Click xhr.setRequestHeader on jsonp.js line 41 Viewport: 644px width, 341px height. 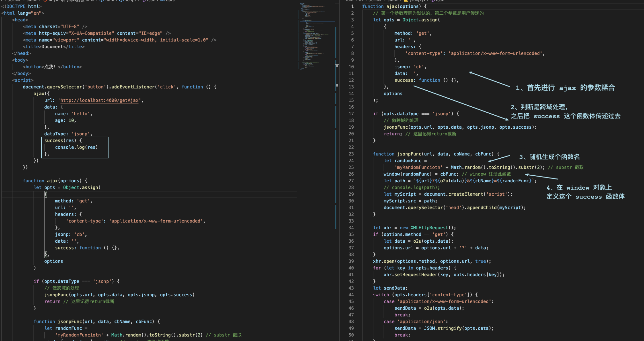coord(444,275)
